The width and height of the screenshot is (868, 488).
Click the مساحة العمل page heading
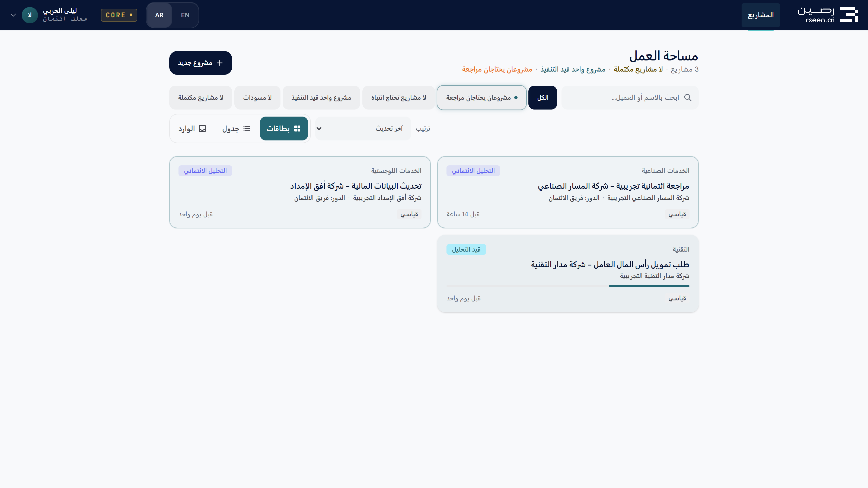663,56
